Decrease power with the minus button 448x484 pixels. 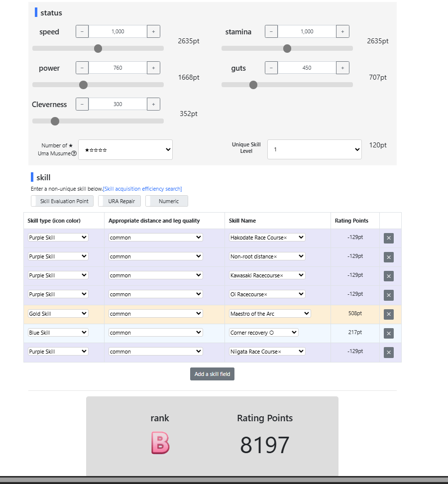[x=82, y=68]
